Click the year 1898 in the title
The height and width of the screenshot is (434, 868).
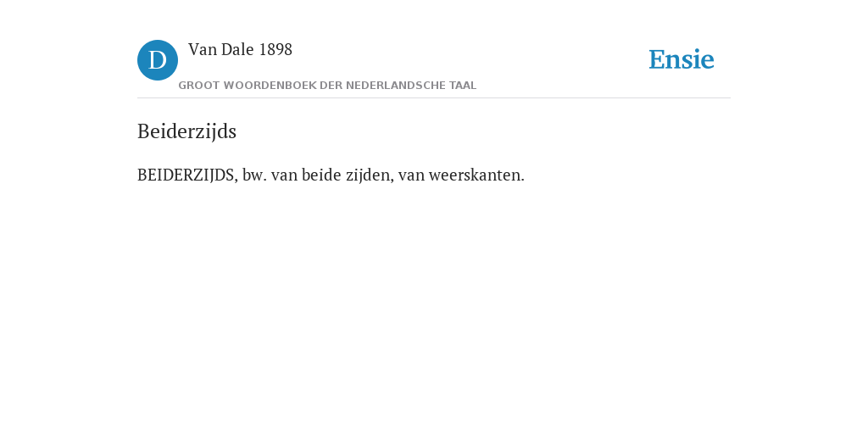tap(275, 50)
